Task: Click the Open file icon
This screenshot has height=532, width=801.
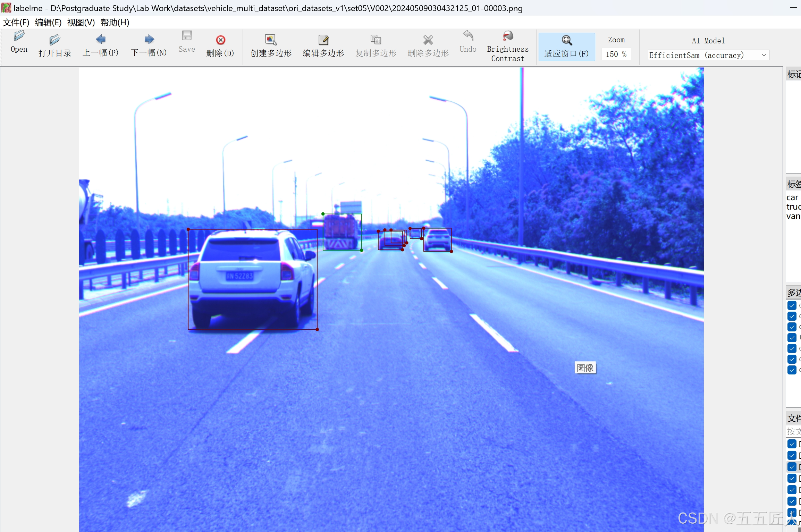Action: point(19,36)
